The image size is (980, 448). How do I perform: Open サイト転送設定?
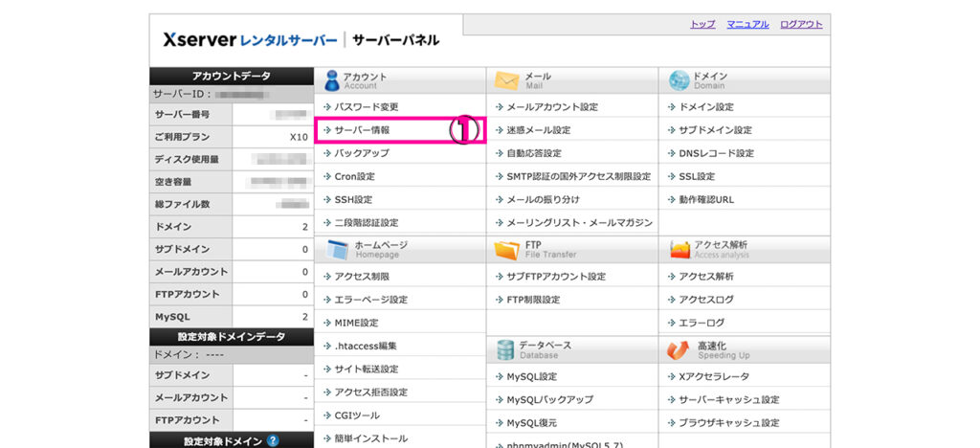coord(367,369)
